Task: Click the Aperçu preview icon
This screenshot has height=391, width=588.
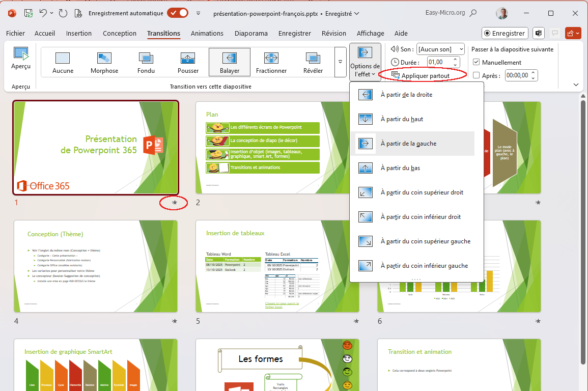Action: point(21,53)
